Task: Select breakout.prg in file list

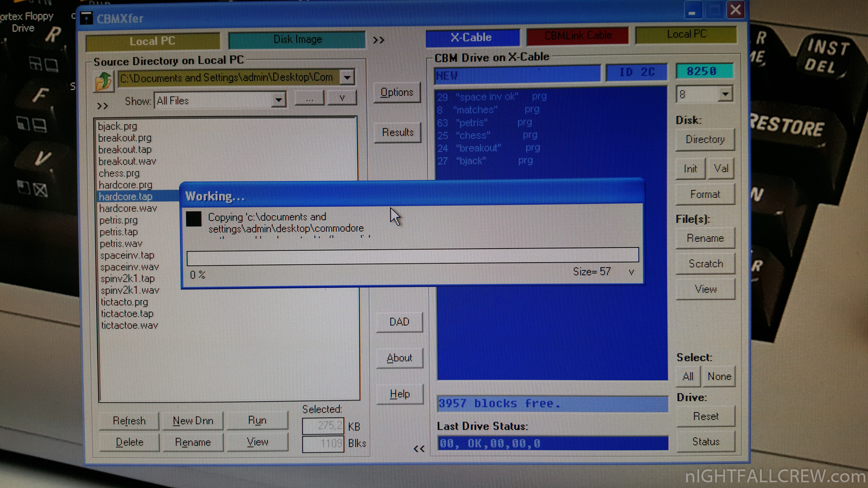Action: [125, 138]
